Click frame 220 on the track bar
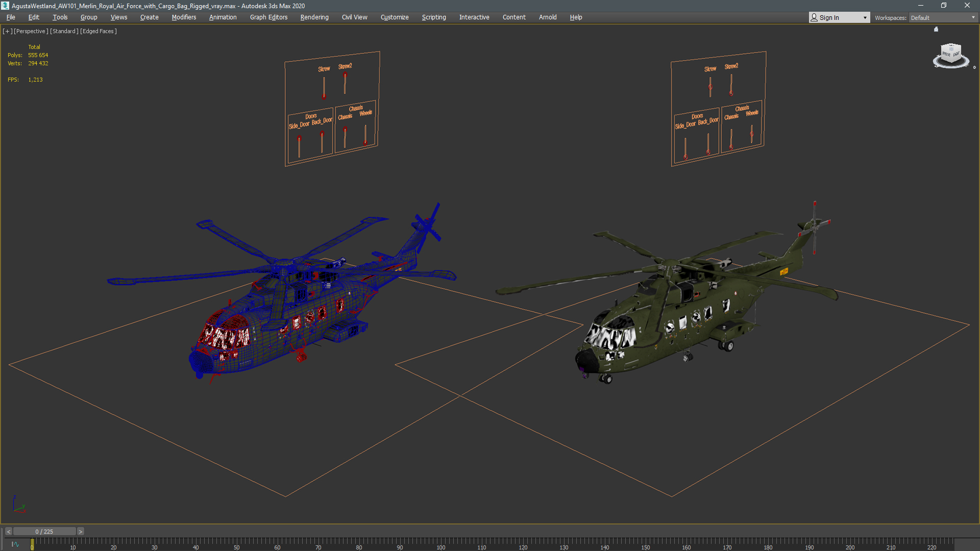This screenshot has width=980, height=551. pos(932,545)
